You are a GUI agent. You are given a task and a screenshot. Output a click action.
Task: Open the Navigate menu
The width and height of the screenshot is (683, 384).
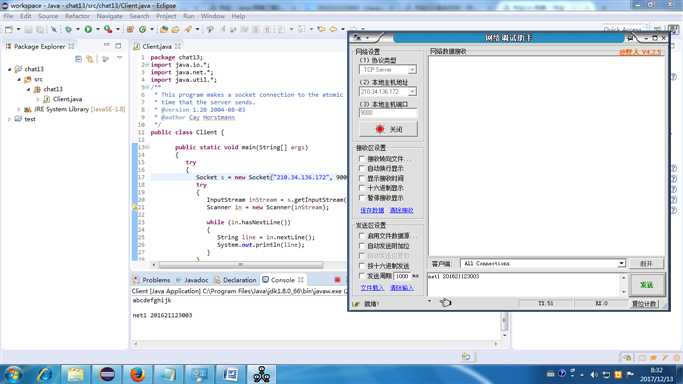coord(109,16)
